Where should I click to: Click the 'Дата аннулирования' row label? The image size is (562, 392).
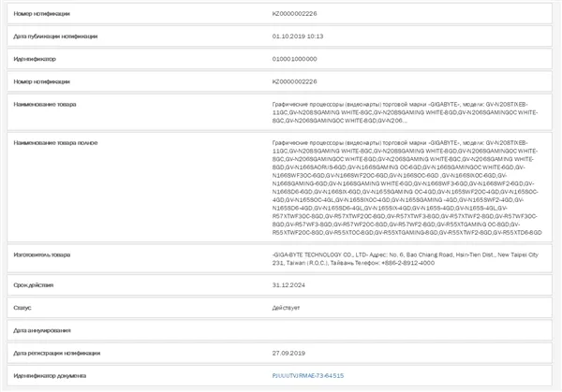tap(42, 330)
